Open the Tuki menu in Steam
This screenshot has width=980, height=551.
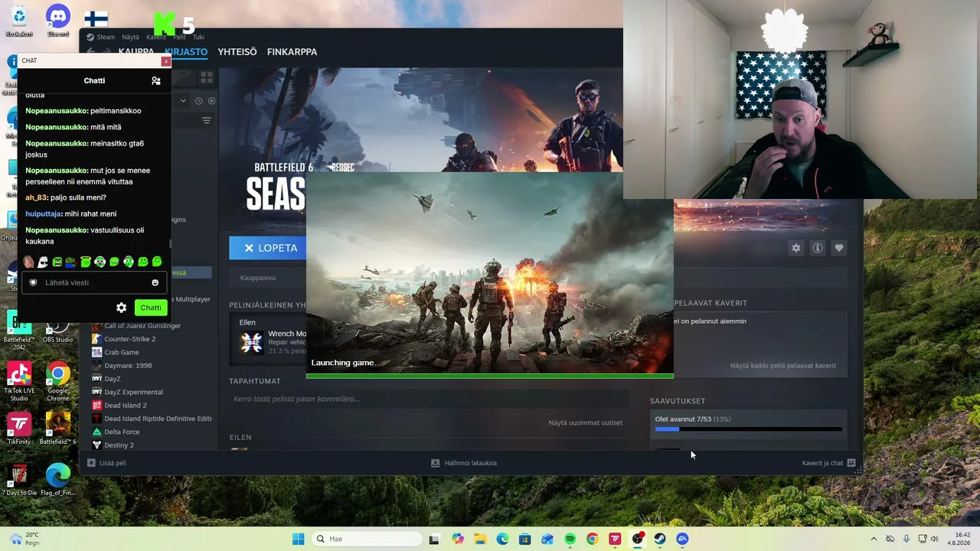pyautogui.click(x=198, y=37)
